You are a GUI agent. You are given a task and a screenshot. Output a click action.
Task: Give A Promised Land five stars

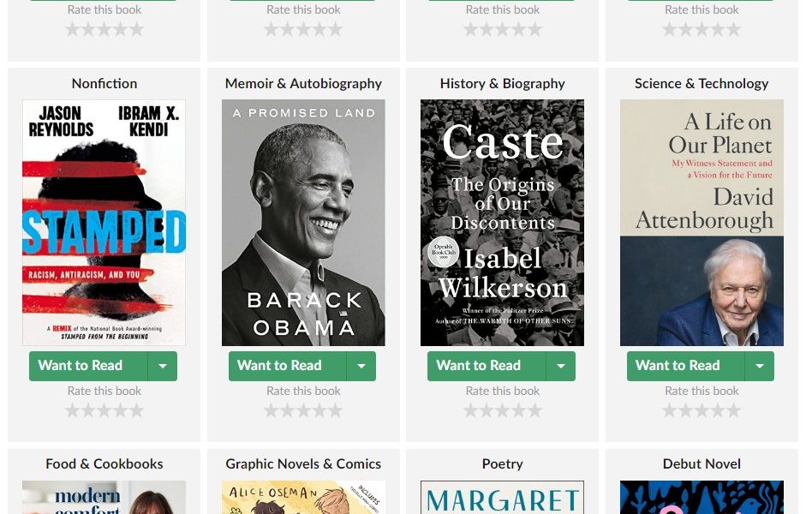click(336, 411)
